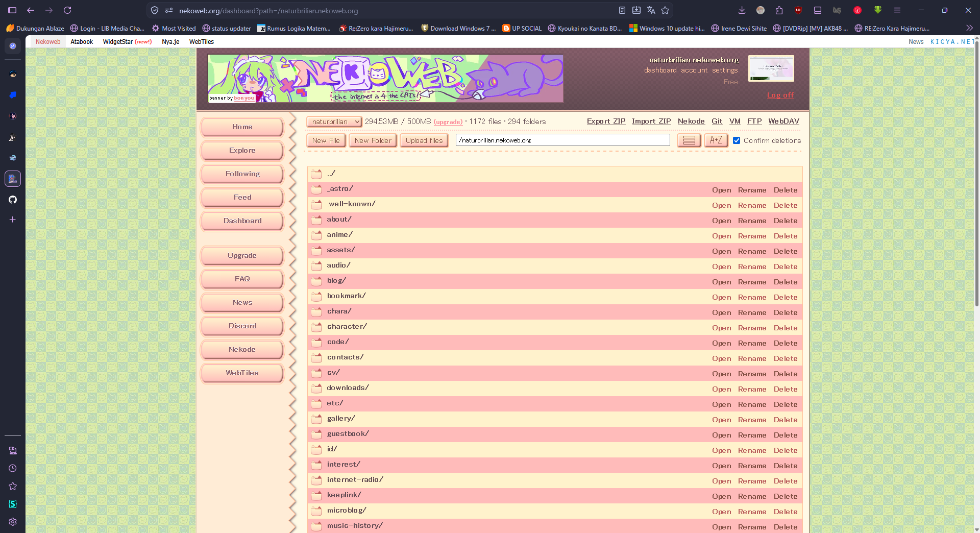This screenshot has height=533, width=980.
Task: Open the Following page button
Action: (242, 174)
